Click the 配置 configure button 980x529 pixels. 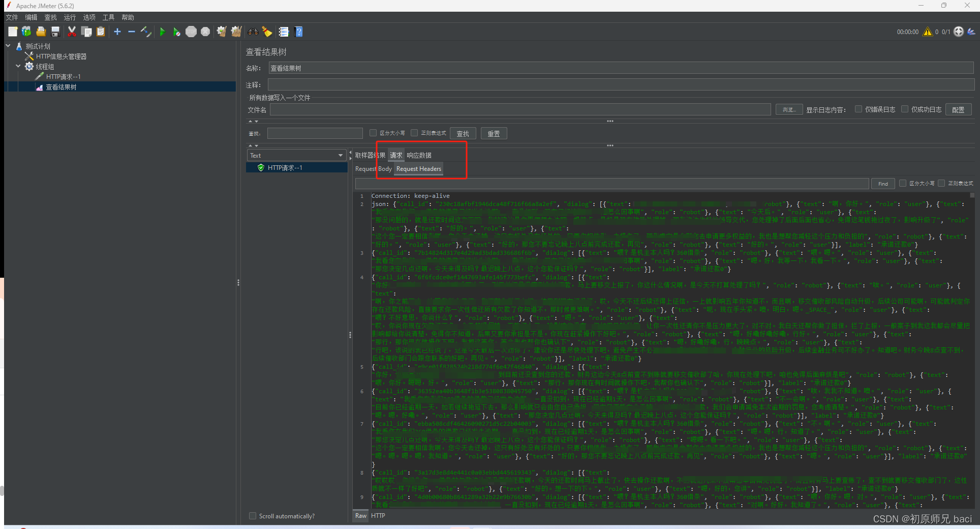point(959,109)
